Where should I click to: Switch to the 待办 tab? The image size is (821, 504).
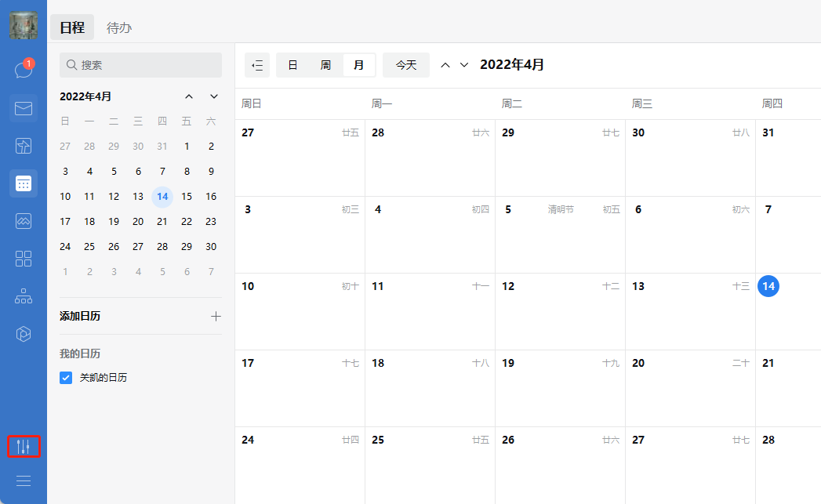[119, 27]
